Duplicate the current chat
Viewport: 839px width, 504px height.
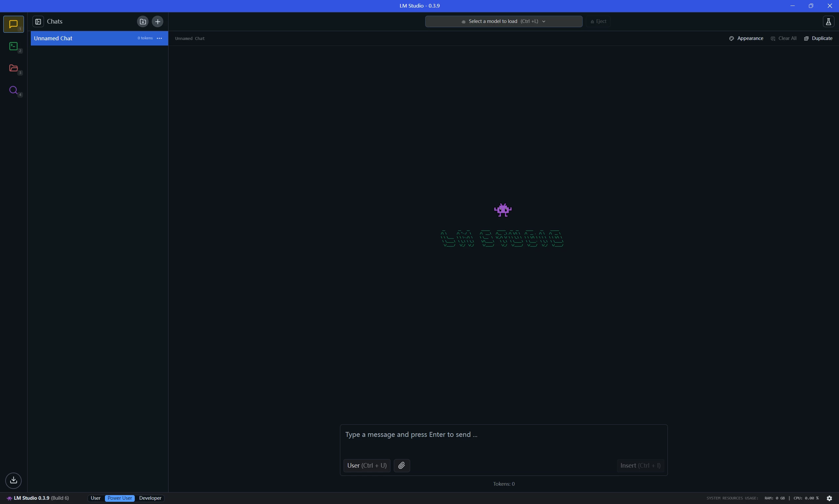click(818, 38)
